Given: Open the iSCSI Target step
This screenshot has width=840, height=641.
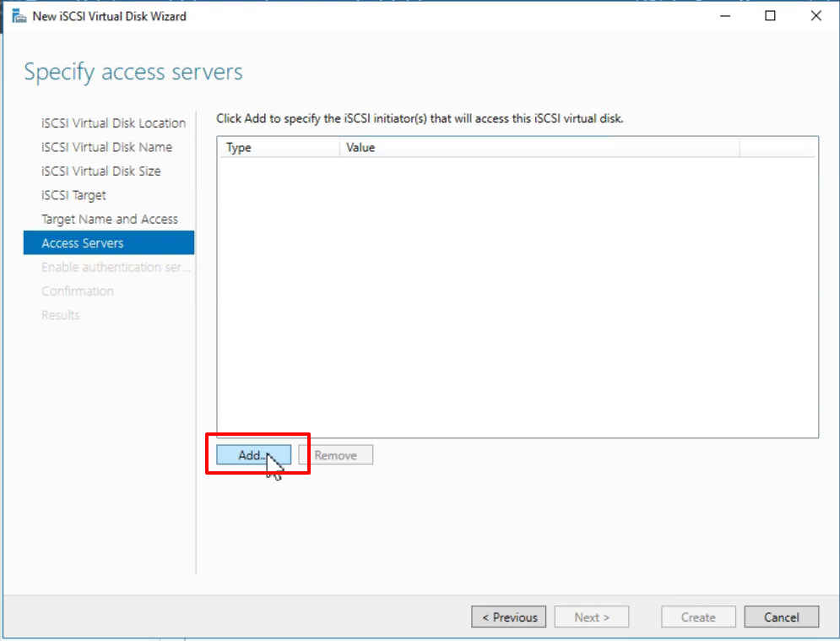Looking at the screenshot, I should 73,195.
